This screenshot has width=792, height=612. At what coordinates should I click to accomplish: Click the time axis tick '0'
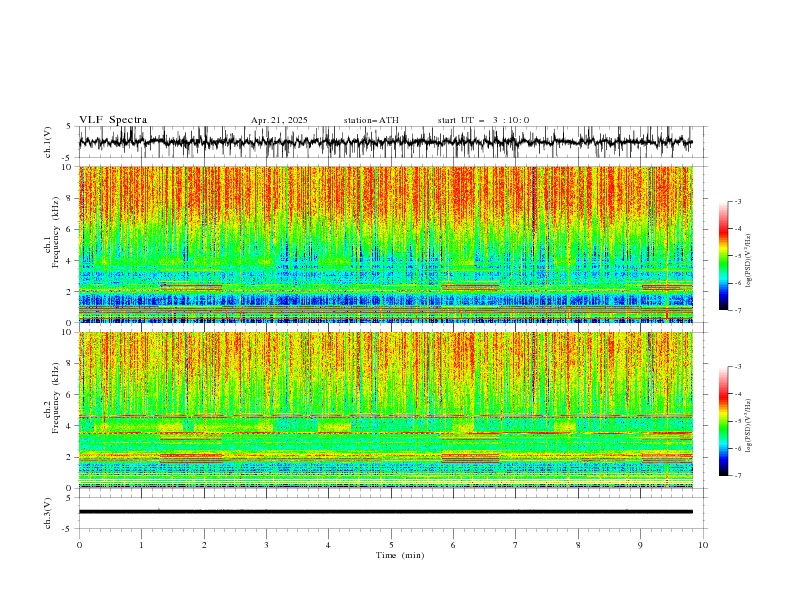(x=79, y=545)
